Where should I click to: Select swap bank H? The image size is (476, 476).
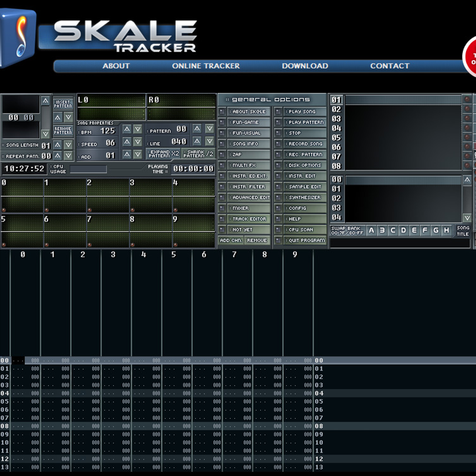tap(446, 230)
